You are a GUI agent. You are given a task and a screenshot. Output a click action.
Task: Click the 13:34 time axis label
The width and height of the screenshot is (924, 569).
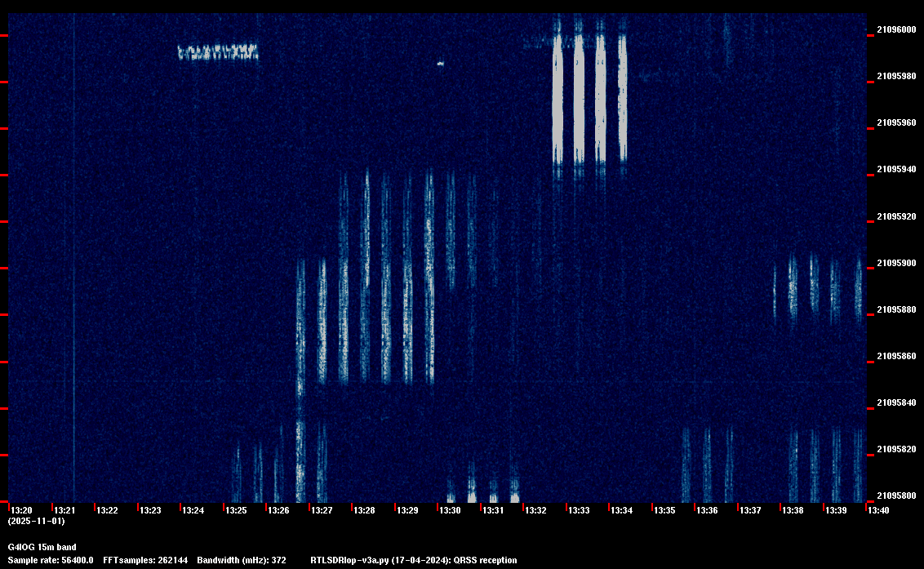coord(622,510)
